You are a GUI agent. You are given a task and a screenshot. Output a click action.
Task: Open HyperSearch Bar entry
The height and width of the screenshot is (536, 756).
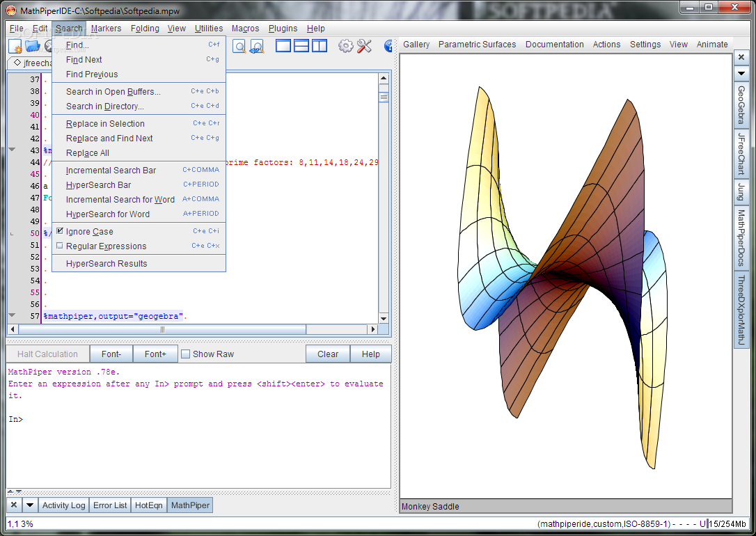[x=139, y=184]
